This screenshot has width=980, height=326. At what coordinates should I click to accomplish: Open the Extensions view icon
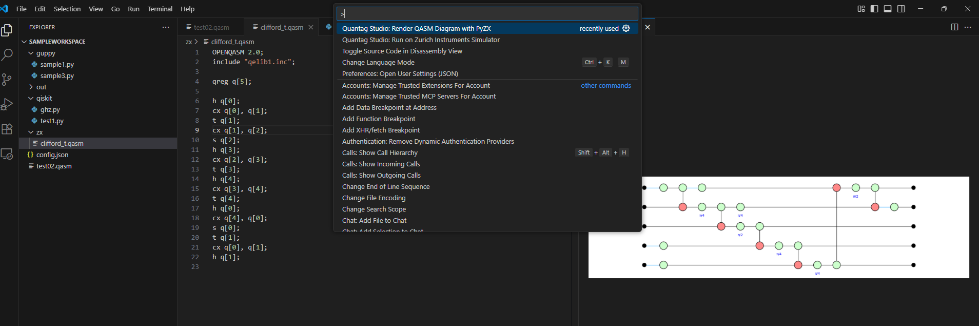tap(7, 129)
